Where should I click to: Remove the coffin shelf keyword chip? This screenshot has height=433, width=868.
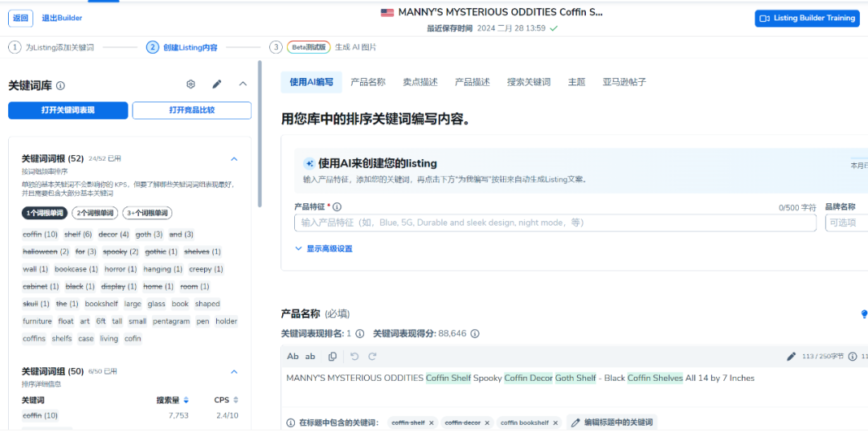(432, 423)
